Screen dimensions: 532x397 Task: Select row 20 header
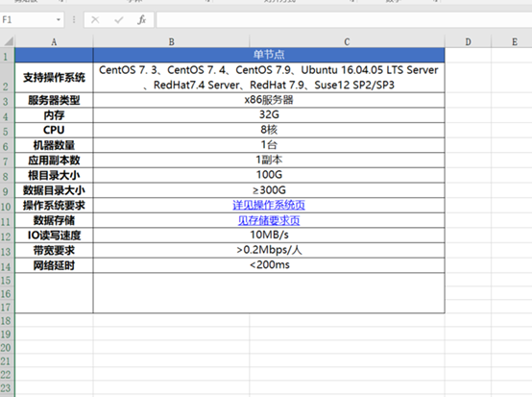(7, 347)
